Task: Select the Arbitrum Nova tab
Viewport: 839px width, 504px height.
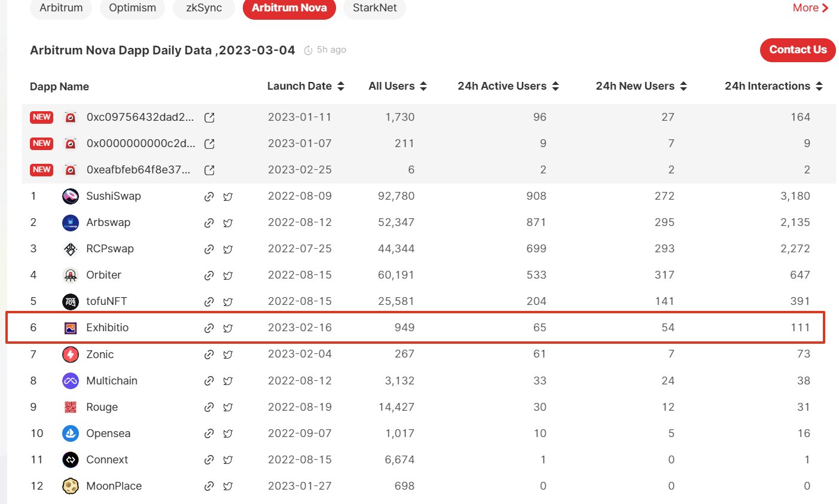Action: (x=289, y=8)
